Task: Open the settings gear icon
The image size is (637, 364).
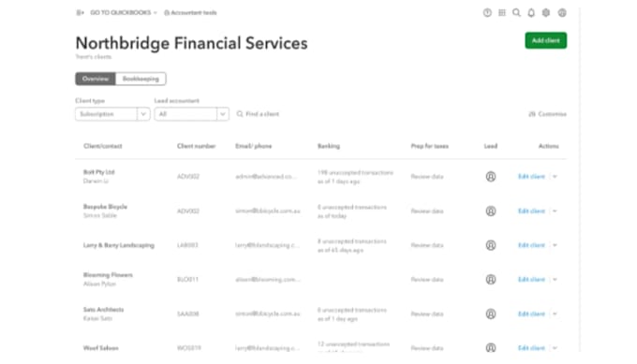Action: point(546,12)
